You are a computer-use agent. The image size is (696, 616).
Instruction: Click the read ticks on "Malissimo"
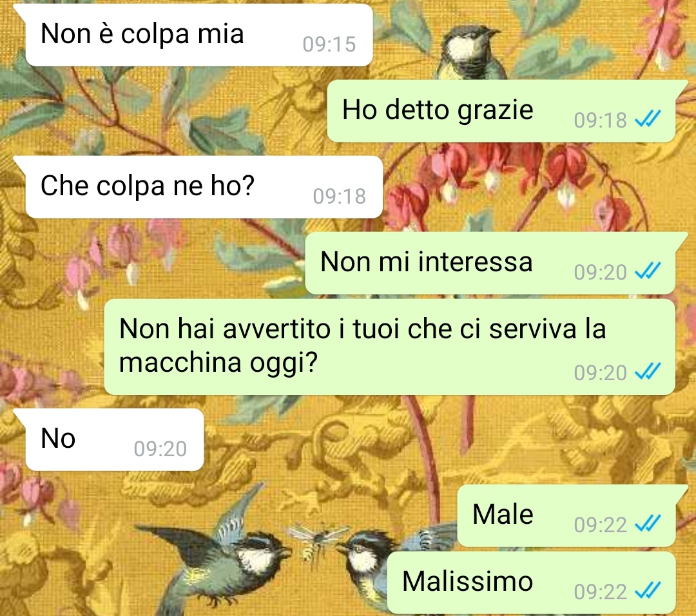click(x=648, y=591)
